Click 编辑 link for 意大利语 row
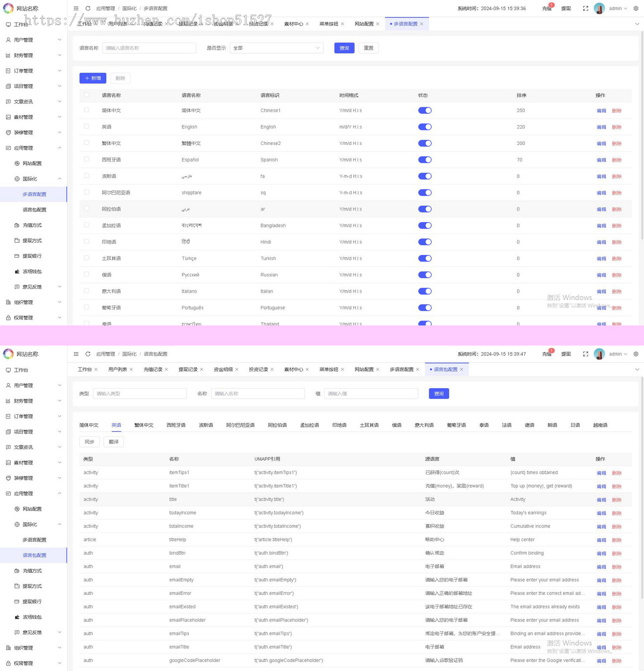 [x=602, y=291]
